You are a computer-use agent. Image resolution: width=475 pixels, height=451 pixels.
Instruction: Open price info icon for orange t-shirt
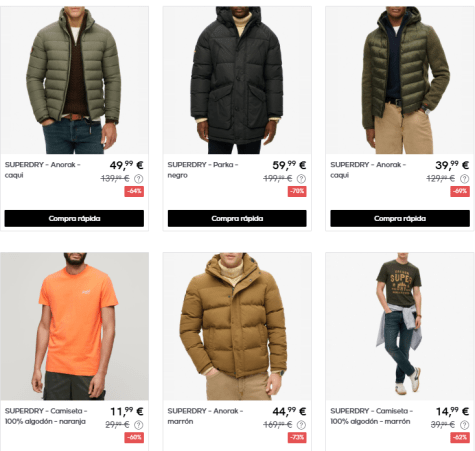pos(139,425)
